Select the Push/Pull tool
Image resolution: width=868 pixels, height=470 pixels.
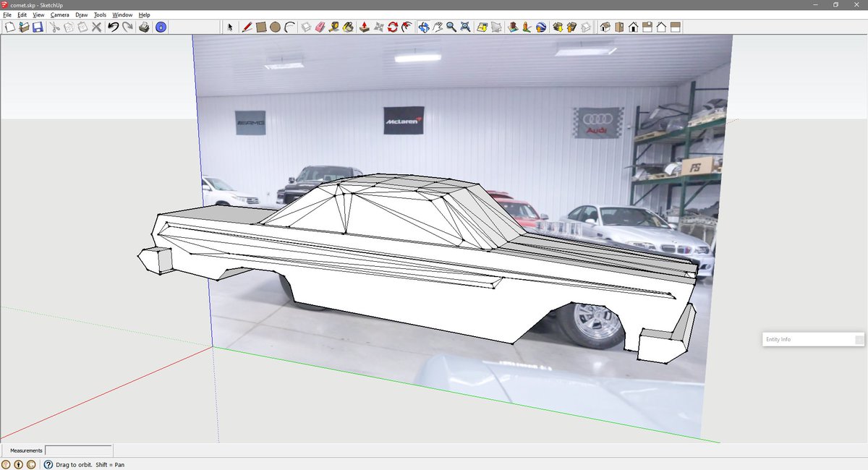pyautogui.click(x=365, y=27)
